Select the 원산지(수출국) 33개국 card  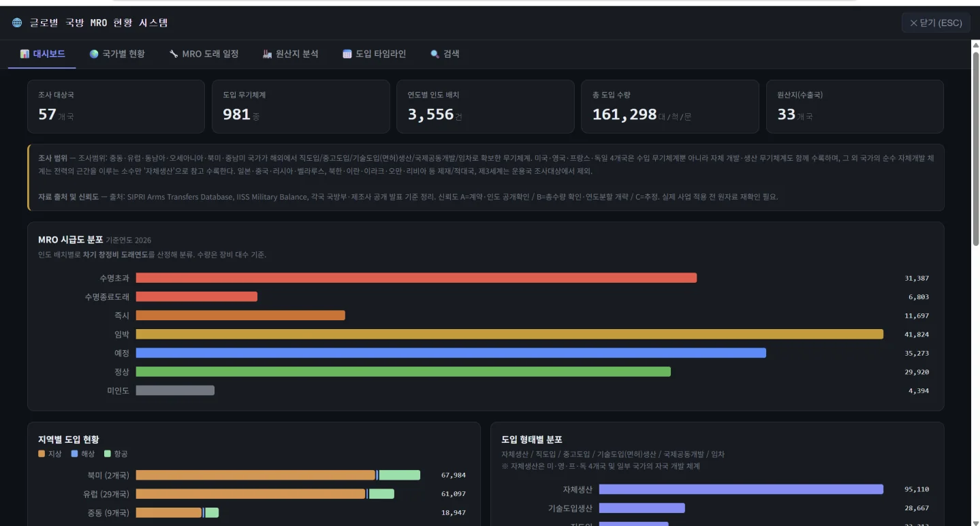click(855, 106)
